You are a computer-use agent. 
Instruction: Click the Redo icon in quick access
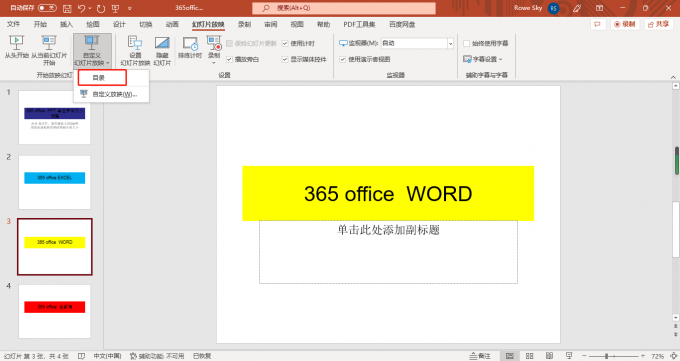(x=101, y=8)
